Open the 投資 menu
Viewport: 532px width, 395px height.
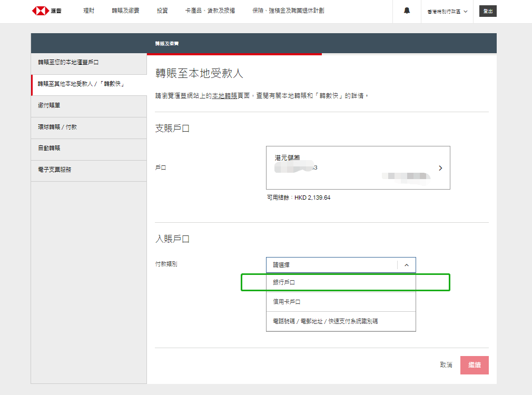pos(163,11)
